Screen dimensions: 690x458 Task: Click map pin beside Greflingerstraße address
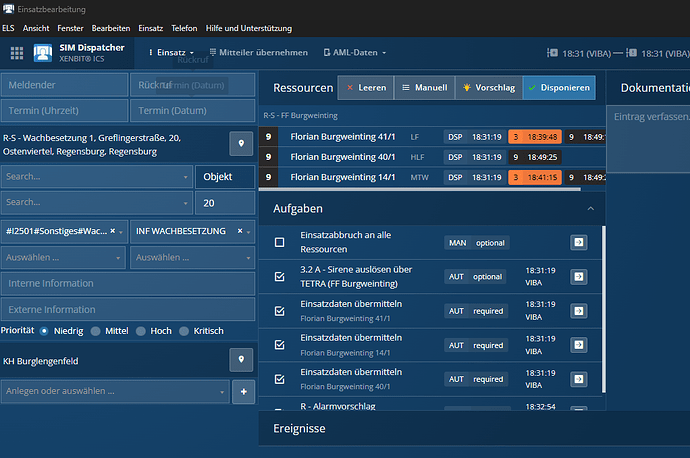(241, 144)
